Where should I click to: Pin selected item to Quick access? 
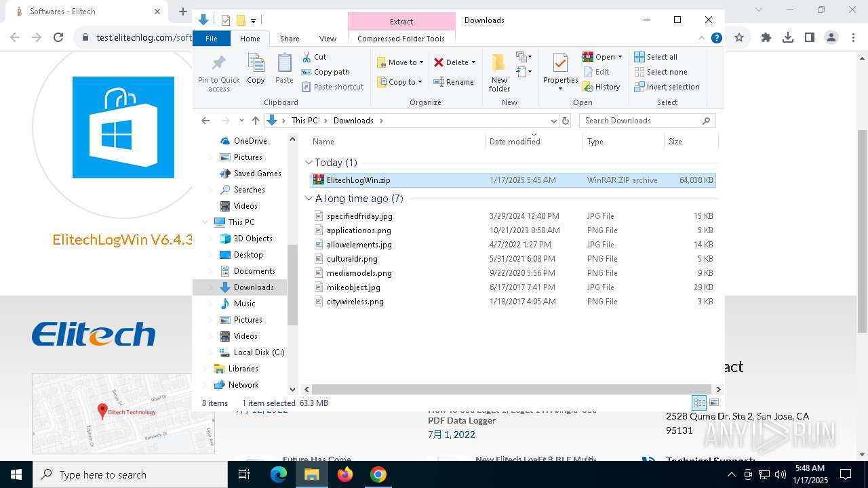[x=218, y=73]
